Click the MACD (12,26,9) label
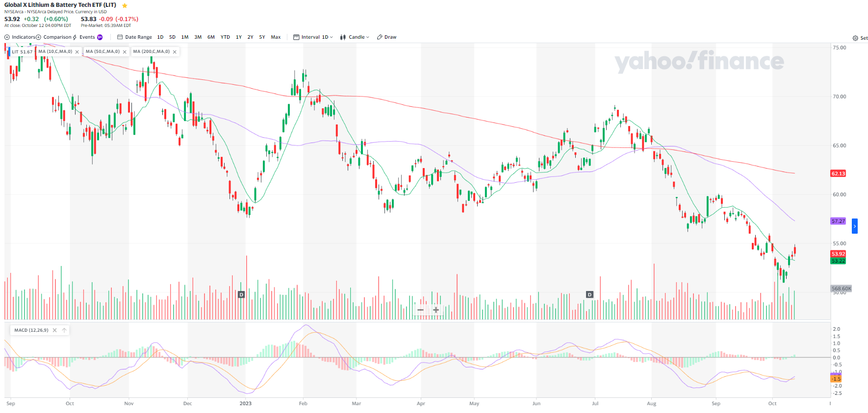Viewport: 868px width, 413px height. point(31,330)
